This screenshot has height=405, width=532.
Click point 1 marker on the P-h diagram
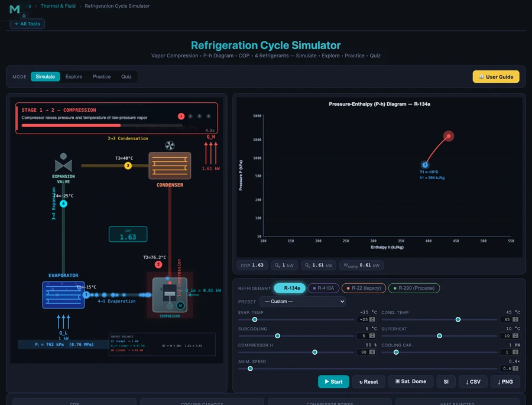click(425, 165)
